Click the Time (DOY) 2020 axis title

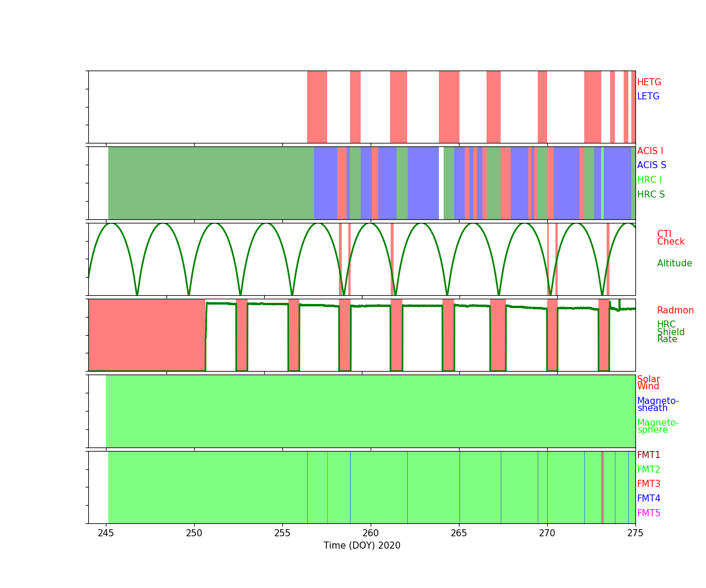tap(362, 546)
